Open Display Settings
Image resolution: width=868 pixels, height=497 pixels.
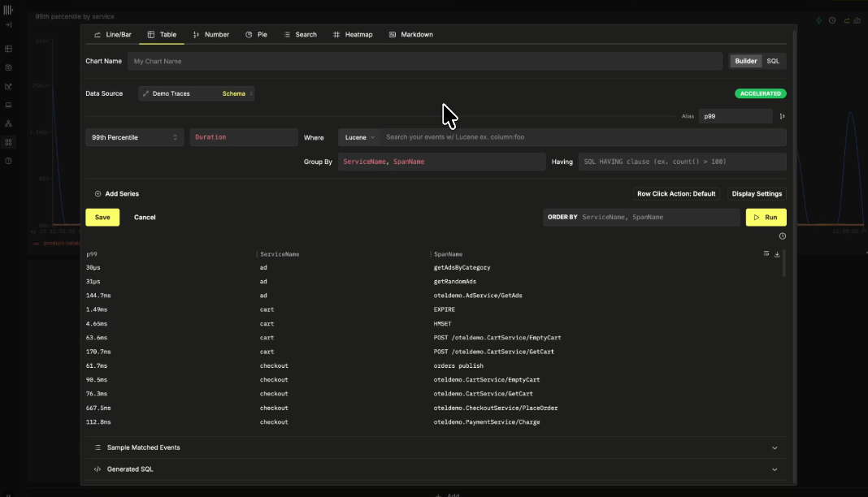(757, 194)
